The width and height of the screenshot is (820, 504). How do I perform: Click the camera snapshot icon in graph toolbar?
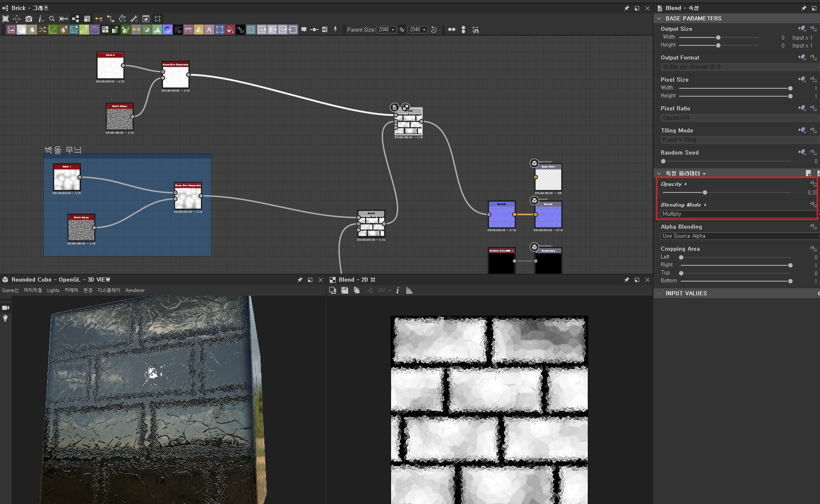[x=29, y=19]
